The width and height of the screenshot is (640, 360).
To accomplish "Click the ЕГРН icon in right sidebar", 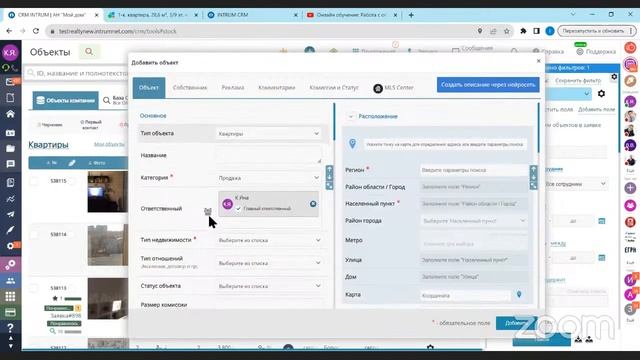I will tap(630, 250).
